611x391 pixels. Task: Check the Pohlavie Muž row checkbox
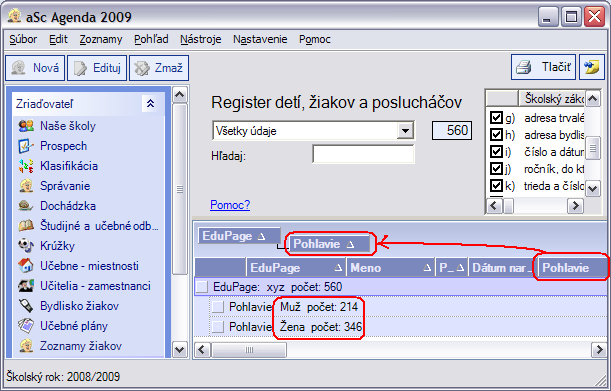pyautogui.click(x=218, y=307)
